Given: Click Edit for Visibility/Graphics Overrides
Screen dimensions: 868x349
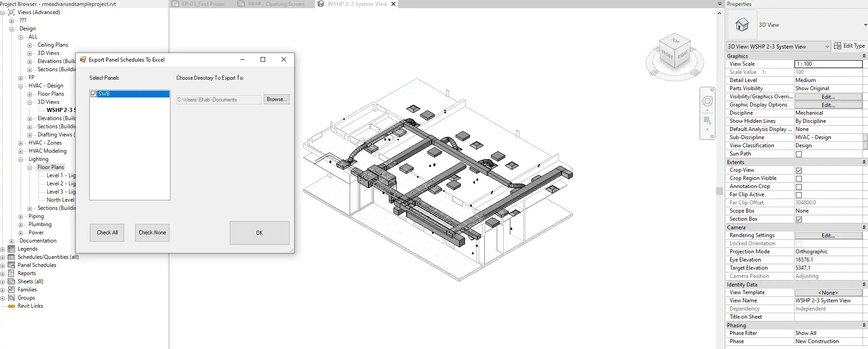Looking at the screenshot, I should [828, 97].
